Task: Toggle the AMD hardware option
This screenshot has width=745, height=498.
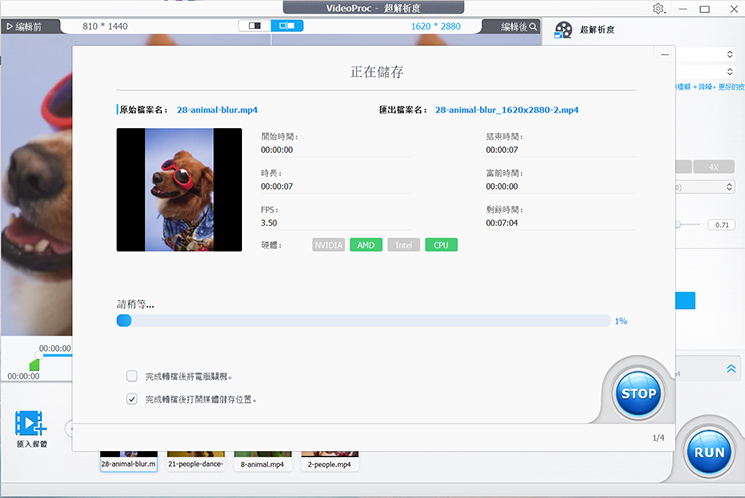Action: 366,245
